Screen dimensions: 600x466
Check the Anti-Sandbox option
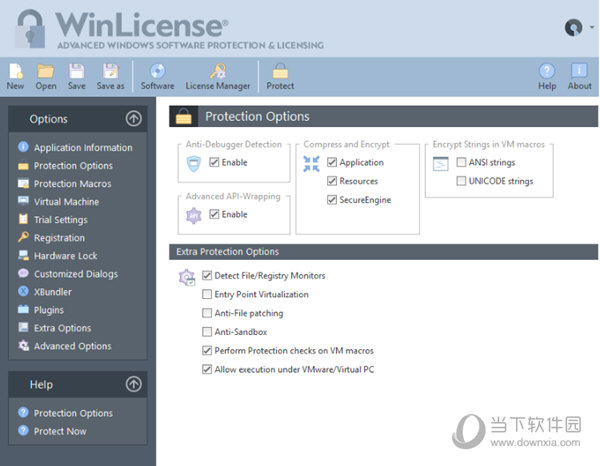[207, 332]
